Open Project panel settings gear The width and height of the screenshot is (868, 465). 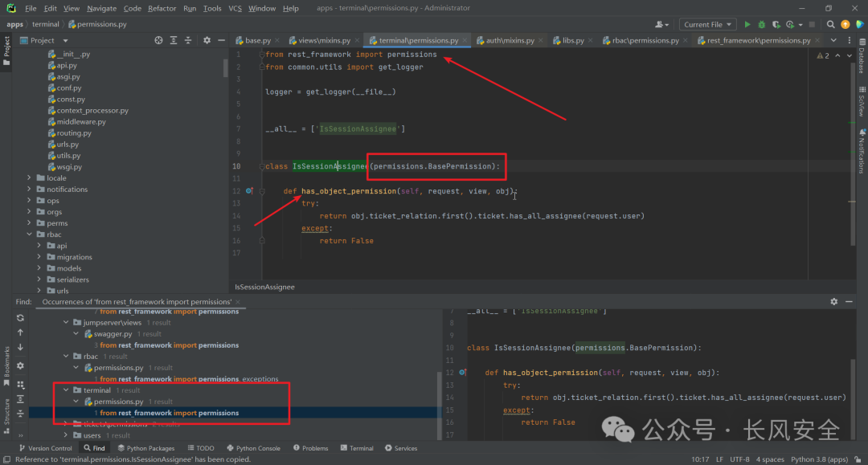click(x=207, y=40)
